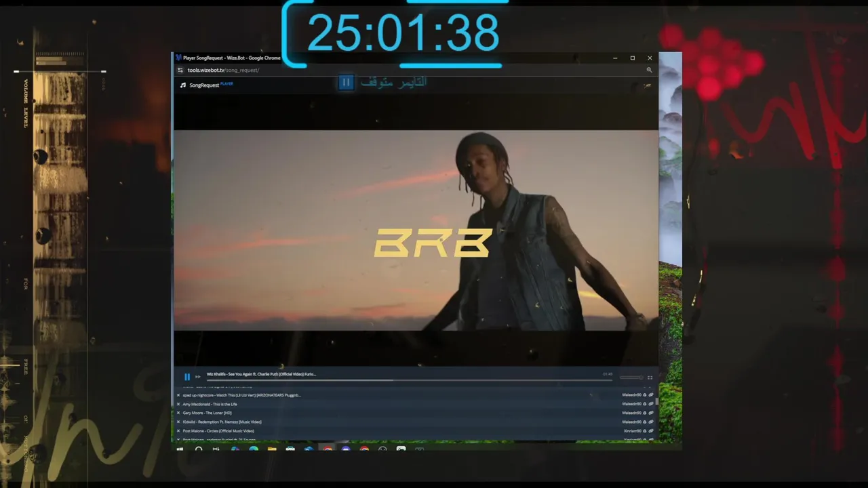Toggle the player fullscreen icon
Image resolution: width=868 pixels, height=488 pixels.
(x=650, y=378)
